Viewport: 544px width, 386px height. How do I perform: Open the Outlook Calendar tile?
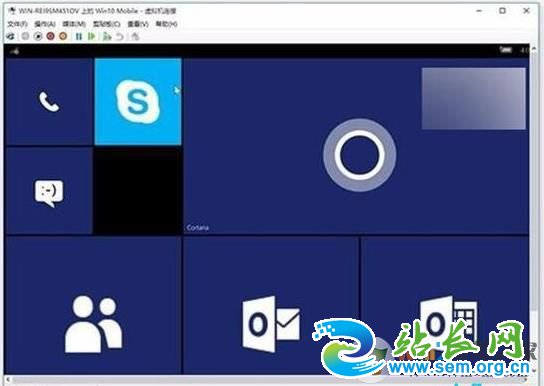pos(445,305)
